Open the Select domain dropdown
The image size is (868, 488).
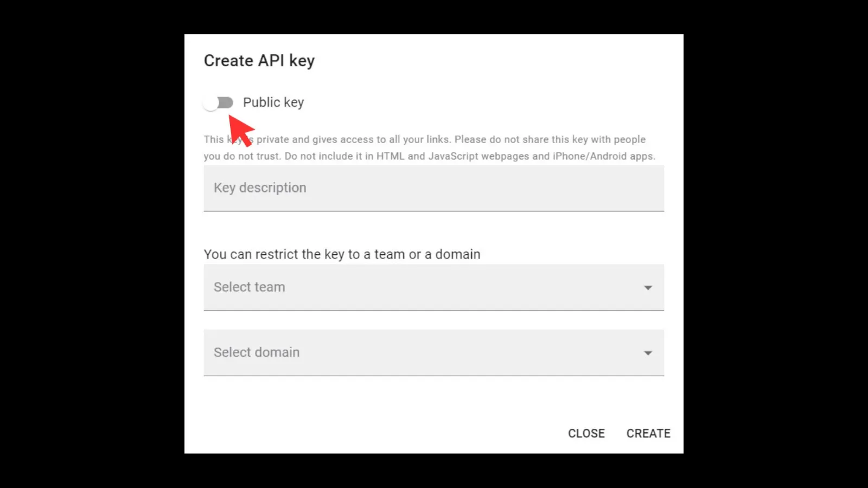[434, 352]
